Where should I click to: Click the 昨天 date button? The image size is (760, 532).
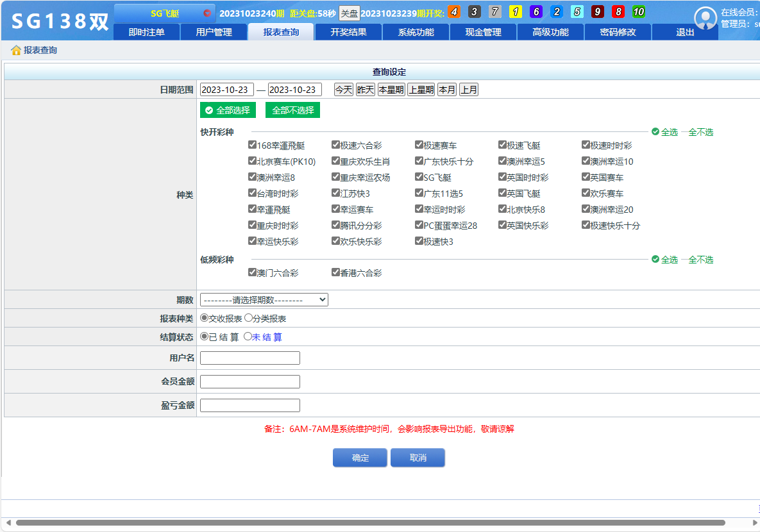pyautogui.click(x=366, y=90)
